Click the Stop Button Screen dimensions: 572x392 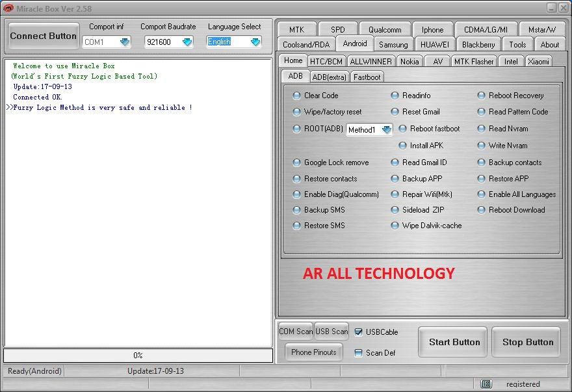click(526, 342)
